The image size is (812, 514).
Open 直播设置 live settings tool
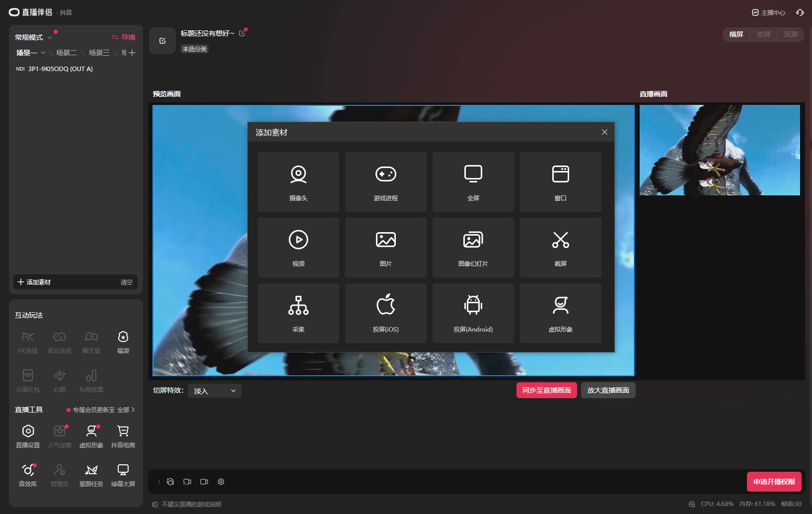[x=28, y=436]
